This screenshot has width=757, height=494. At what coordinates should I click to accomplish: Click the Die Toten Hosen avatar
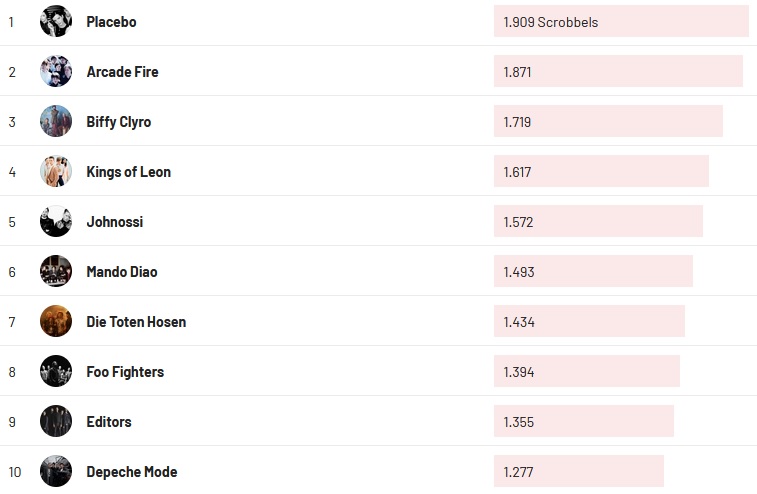(x=56, y=321)
